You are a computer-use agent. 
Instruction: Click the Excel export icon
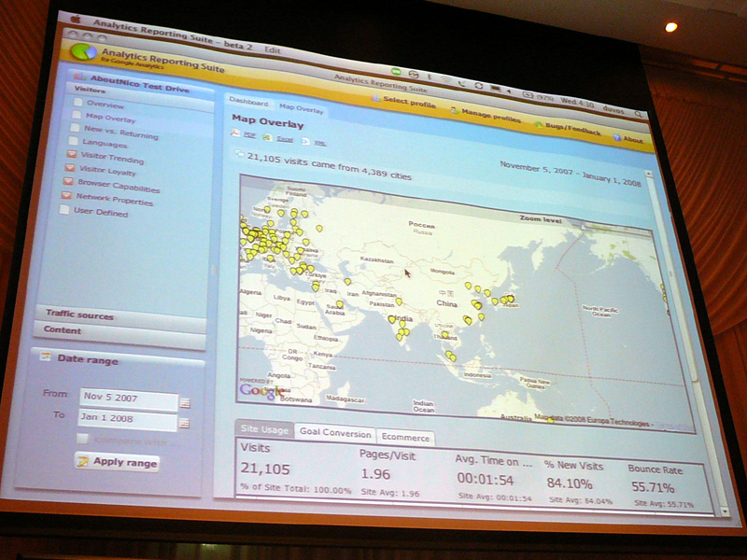coord(267,137)
